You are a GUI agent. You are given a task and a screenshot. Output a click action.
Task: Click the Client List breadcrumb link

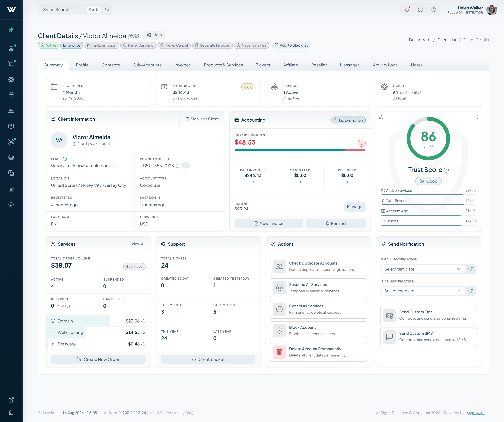click(x=447, y=40)
